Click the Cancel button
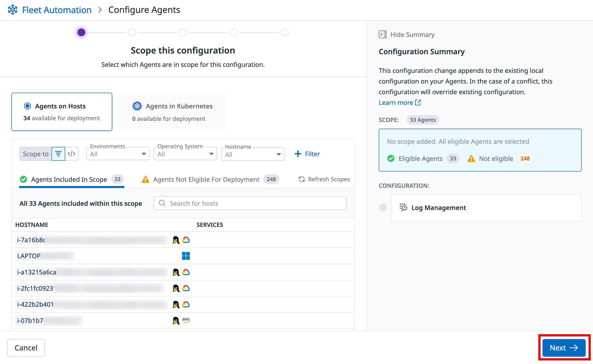This screenshot has height=364, width=593. click(x=26, y=347)
